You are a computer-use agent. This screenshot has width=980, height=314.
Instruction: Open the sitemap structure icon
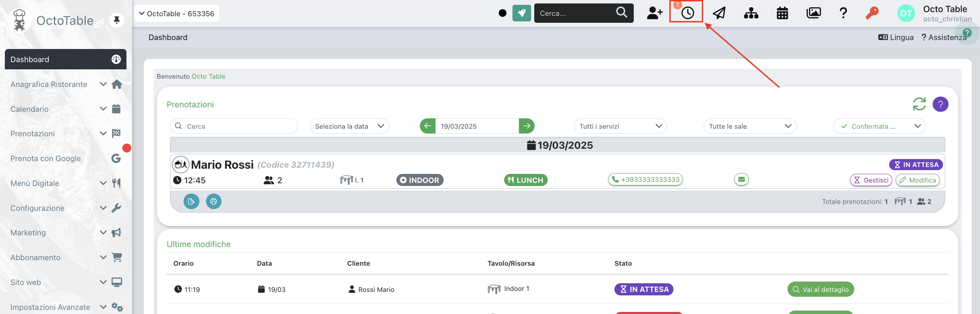tap(751, 13)
